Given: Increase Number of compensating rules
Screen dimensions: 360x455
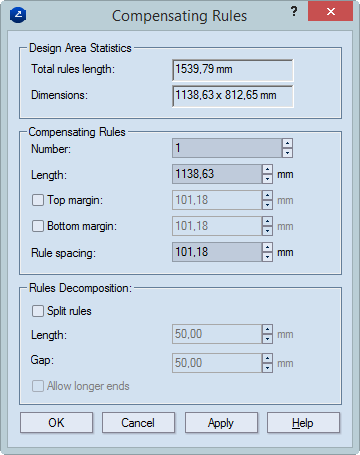Looking at the screenshot, I should [x=287, y=143].
